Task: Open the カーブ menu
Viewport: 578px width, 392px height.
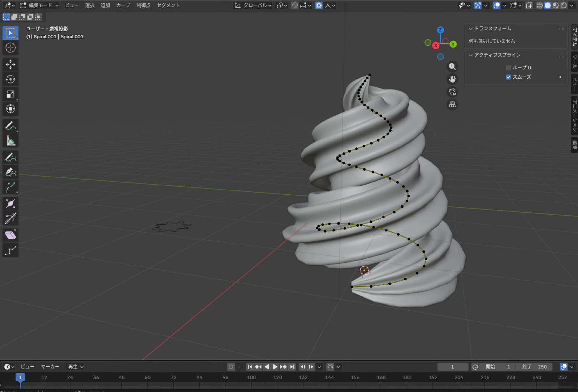Action: [x=123, y=5]
